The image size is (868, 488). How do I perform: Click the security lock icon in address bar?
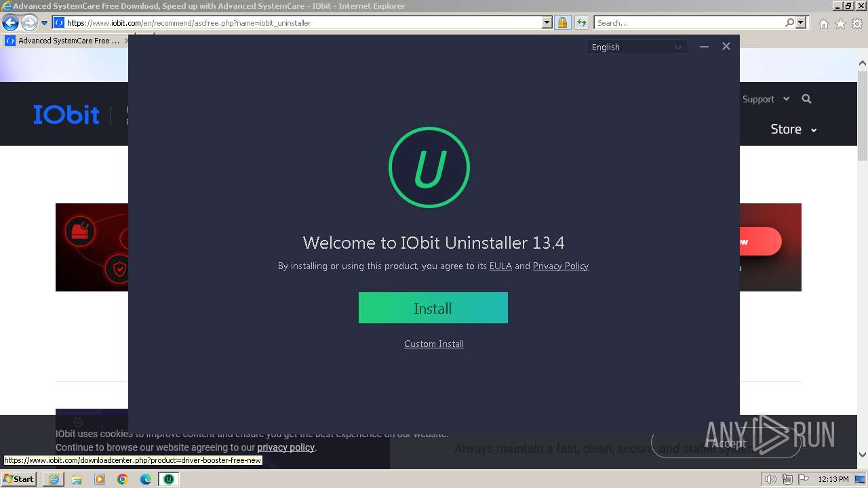563,22
